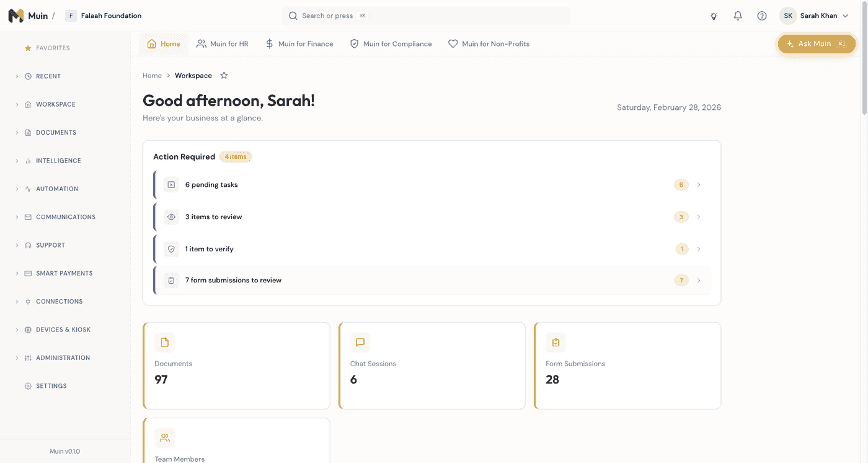The height and width of the screenshot is (463, 868).
Task: Expand the Communications sidebar section
Action: click(x=17, y=217)
